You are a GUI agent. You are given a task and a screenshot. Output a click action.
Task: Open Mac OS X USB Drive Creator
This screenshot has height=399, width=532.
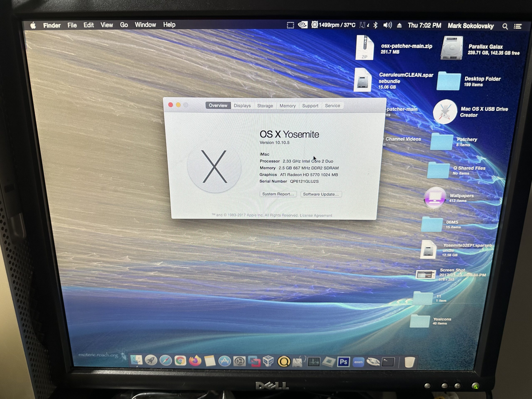click(x=445, y=112)
